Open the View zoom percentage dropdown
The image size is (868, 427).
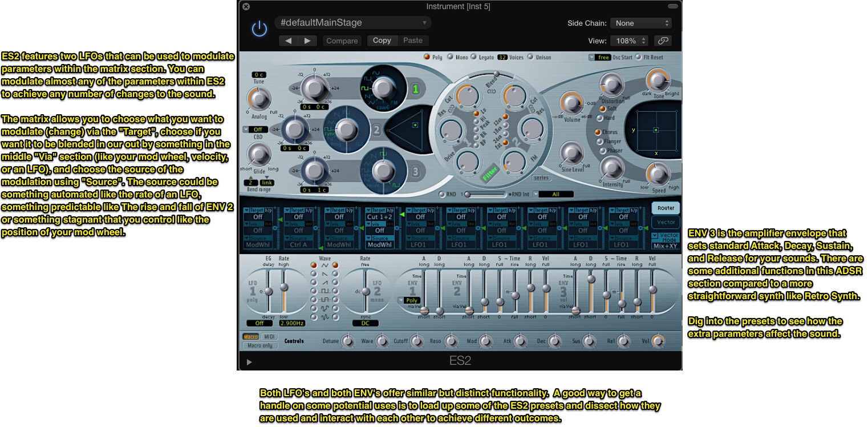click(x=629, y=41)
